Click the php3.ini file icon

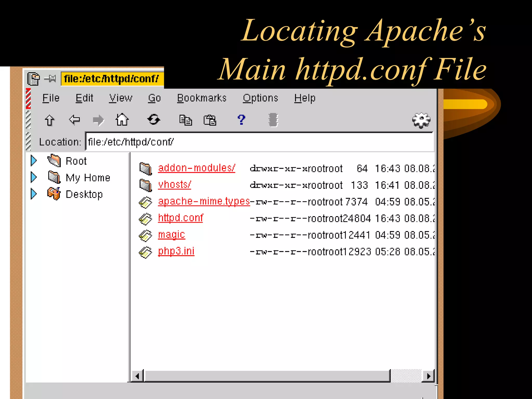click(145, 252)
